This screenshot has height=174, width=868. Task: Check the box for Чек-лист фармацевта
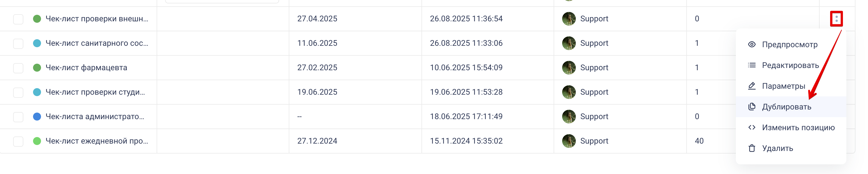coord(18,68)
